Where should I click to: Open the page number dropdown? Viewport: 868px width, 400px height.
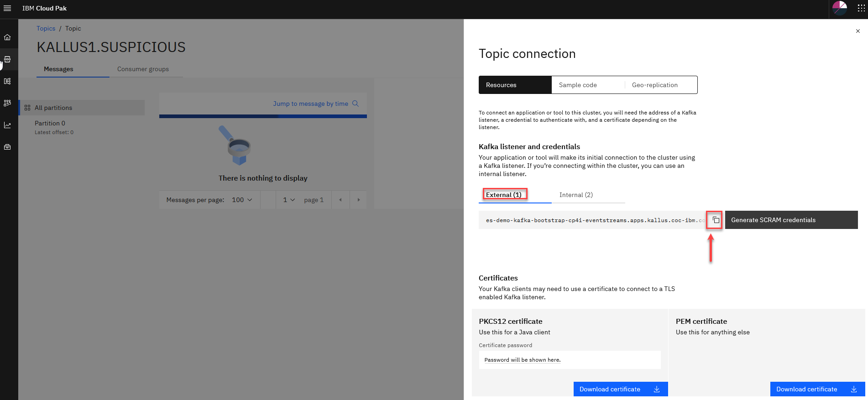(x=289, y=200)
